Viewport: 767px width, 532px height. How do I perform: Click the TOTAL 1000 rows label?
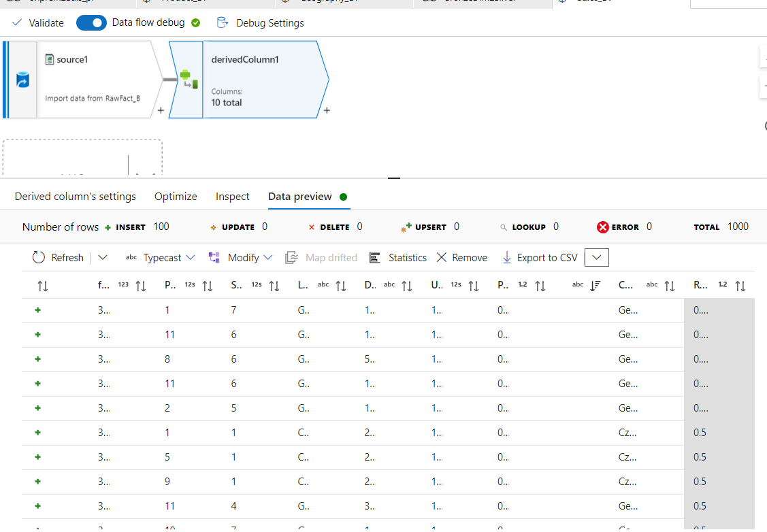[x=721, y=227]
